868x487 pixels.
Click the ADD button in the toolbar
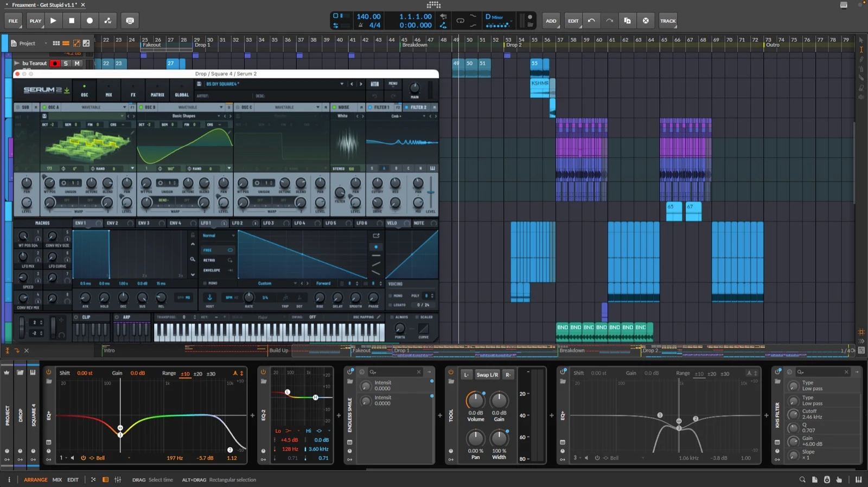tap(551, 21)
